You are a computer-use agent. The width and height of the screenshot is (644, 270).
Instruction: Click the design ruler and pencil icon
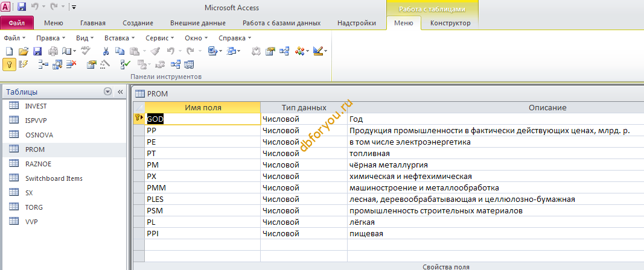318,51
